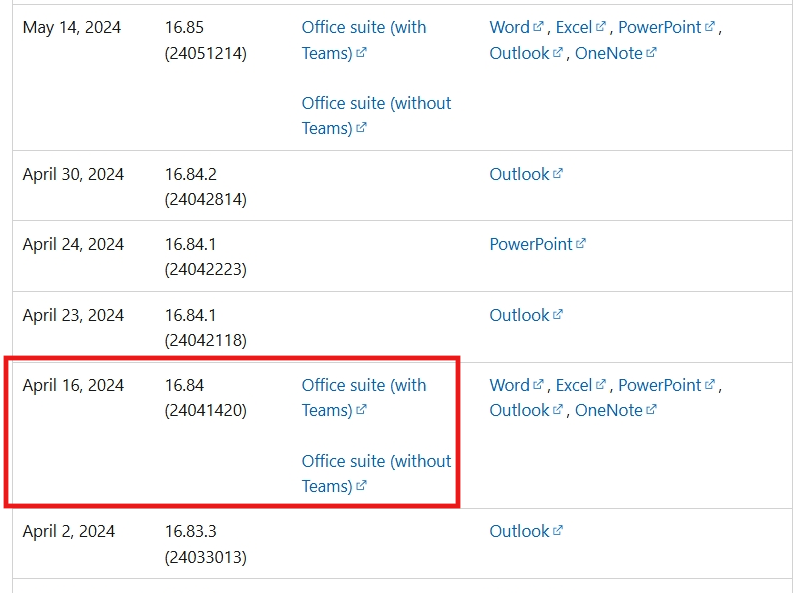Select version text 16.84.2

coord(190,174)
